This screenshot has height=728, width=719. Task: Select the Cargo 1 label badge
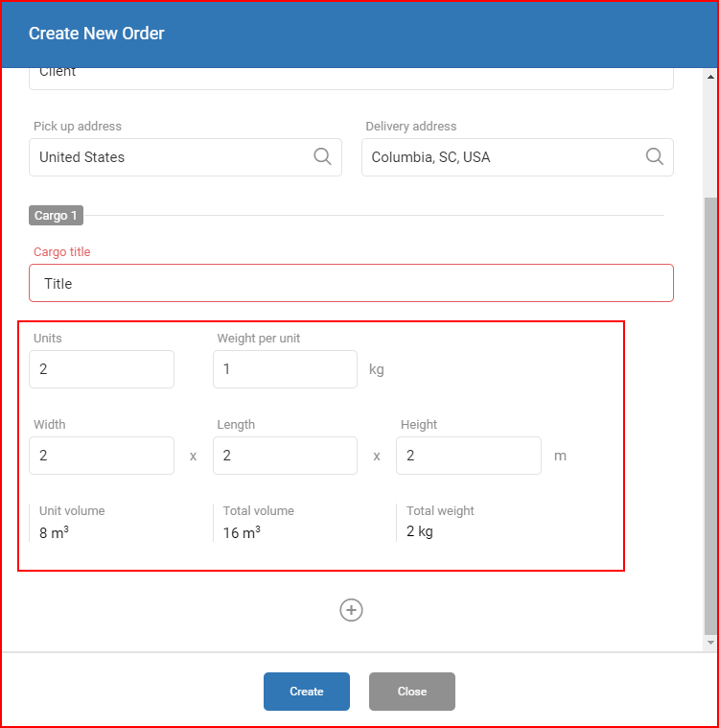coord(56,216)
